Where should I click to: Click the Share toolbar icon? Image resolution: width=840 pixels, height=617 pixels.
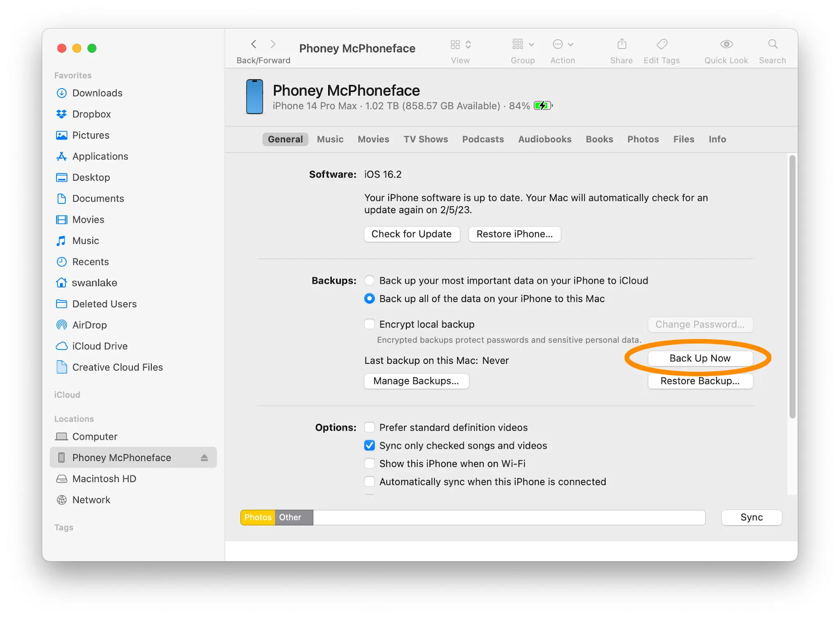[622, 44]
